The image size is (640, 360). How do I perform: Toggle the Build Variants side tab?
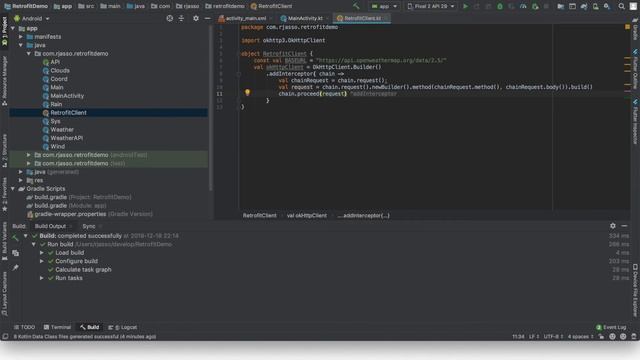click(x=4, y=241)
